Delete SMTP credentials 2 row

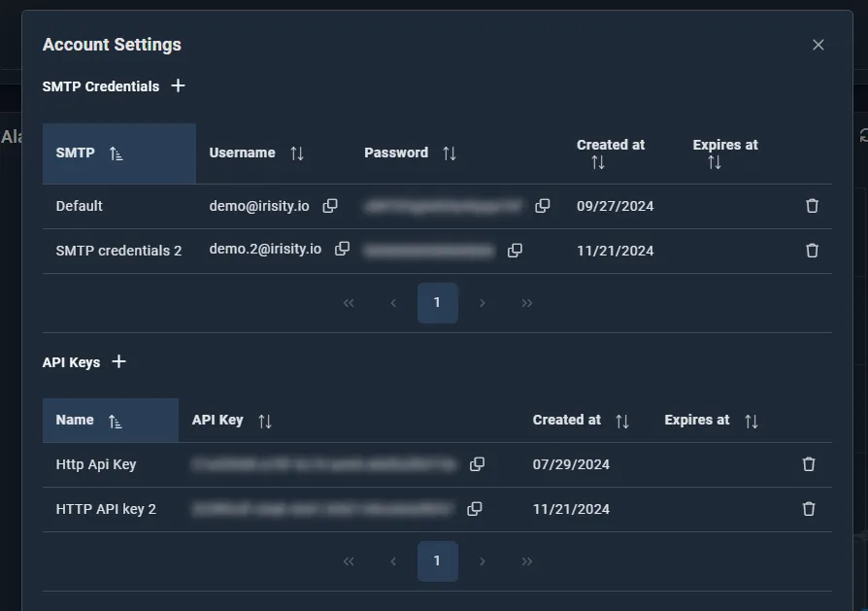coord(812,251)
